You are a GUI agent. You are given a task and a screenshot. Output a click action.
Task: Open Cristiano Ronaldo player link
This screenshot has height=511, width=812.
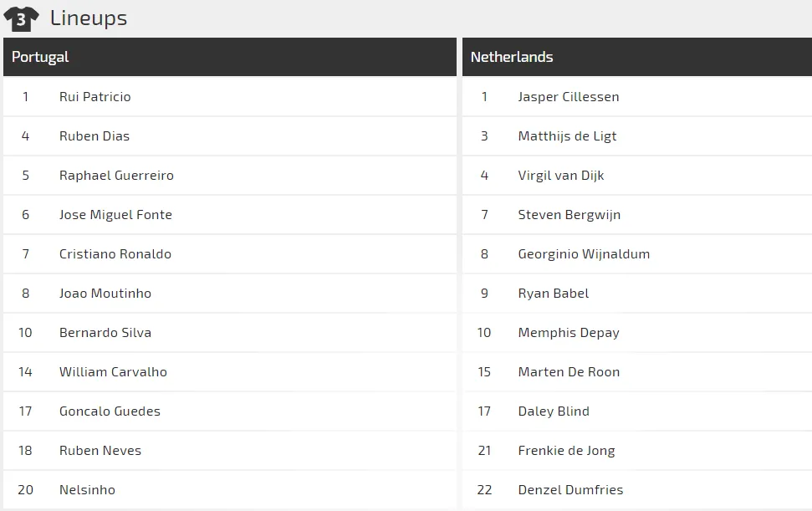pos(115,254)
